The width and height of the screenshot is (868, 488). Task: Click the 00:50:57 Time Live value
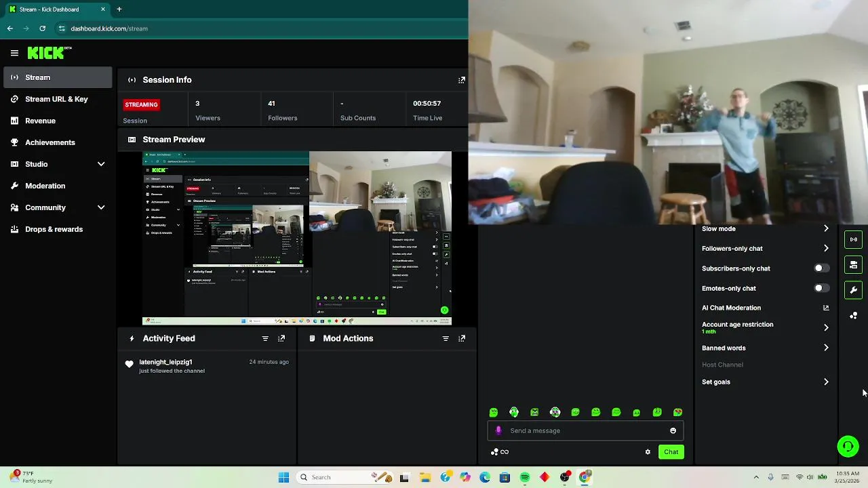pos(427,104)
